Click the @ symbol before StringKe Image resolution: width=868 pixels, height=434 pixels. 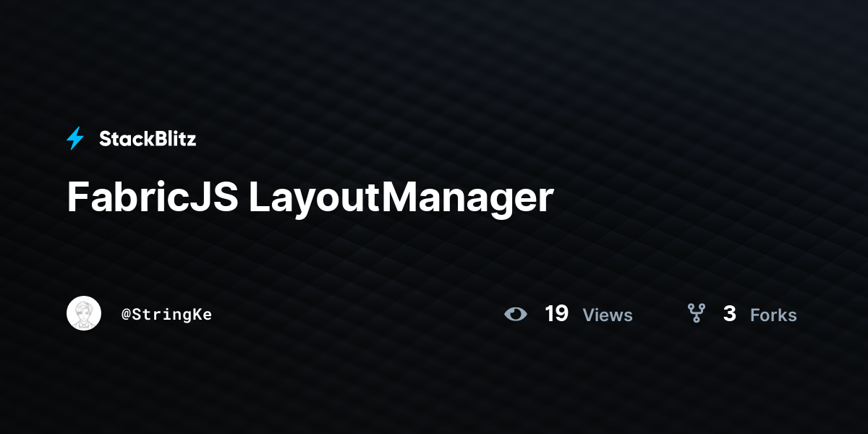click(126, 315)
